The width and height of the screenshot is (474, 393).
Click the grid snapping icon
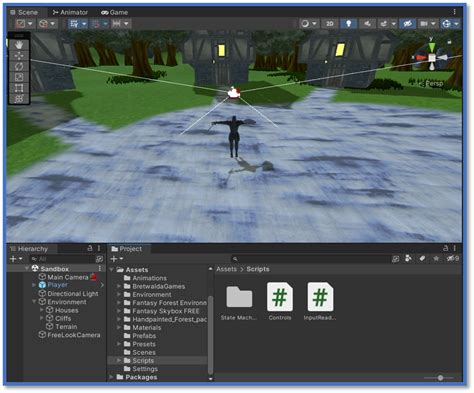pos(96,24)
